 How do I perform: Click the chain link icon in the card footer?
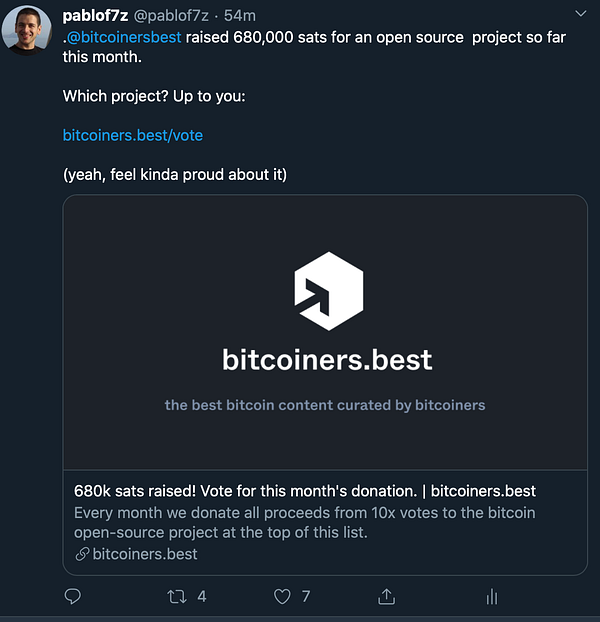(x=82, y=554)
